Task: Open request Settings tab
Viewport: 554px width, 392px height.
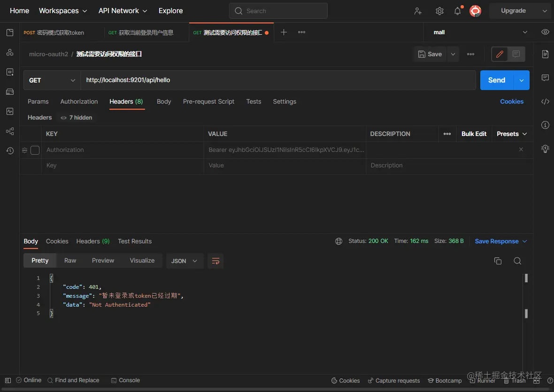Action: tap(285, 102)
